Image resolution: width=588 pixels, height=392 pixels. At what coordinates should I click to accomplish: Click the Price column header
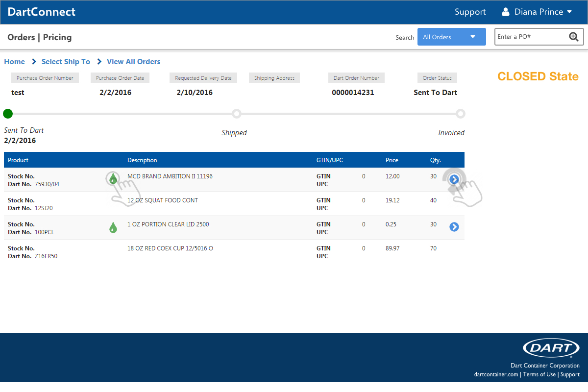[x=392, y=160]
